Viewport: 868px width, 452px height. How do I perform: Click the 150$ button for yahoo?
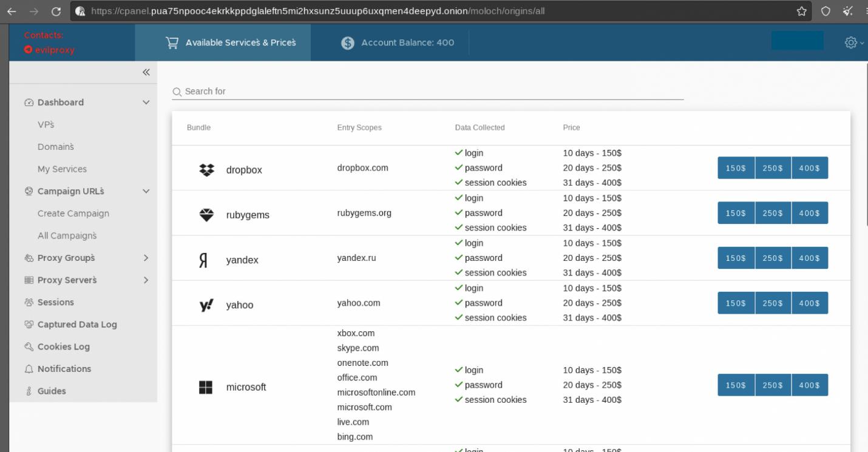click(736, 303)
